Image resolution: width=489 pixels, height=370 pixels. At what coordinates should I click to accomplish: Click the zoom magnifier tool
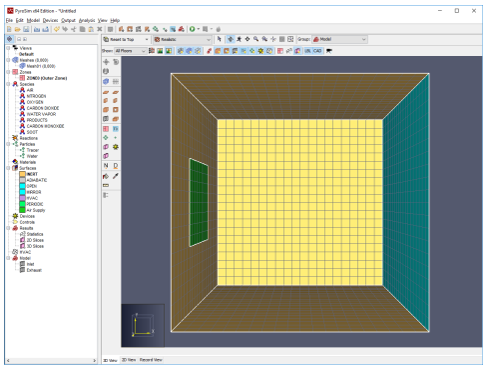tap(256, 39)
